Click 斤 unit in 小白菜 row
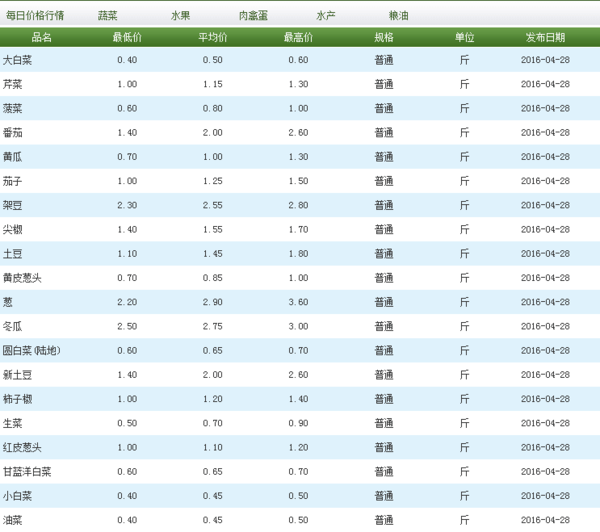The width and height of the screenshot is (600, 532). click(x=465, y=496)
